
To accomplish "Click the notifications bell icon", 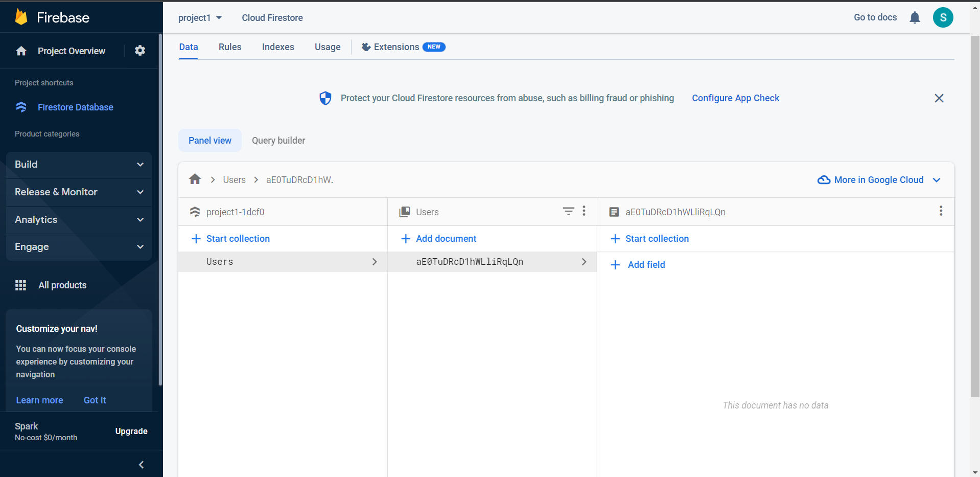I will click(x=915, y=18).
